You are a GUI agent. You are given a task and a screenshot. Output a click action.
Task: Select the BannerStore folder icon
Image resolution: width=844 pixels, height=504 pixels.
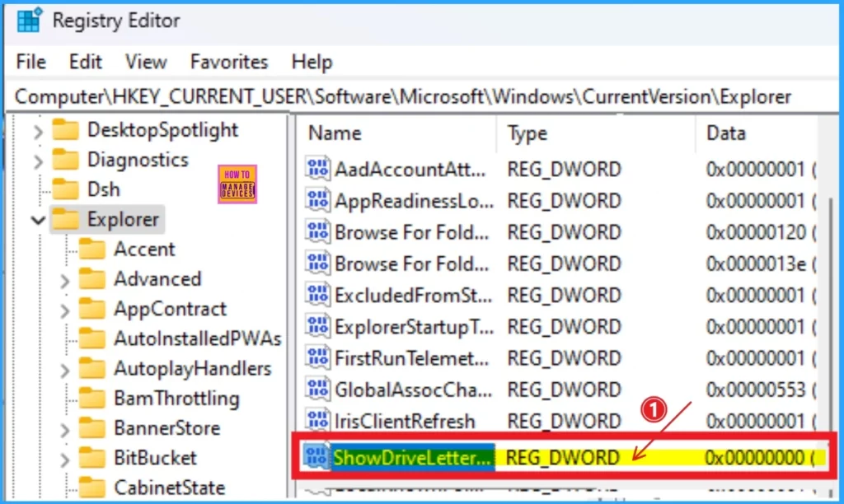[92, 428]
